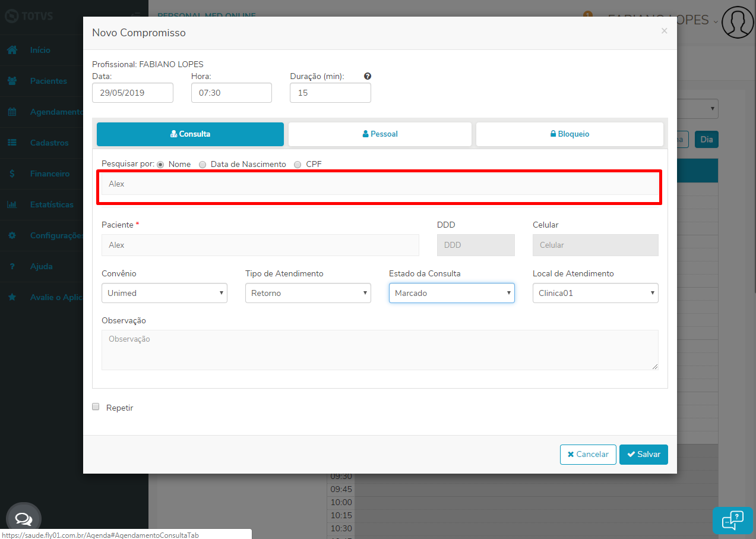Click the Duração field showing 15

pos(330,93)
